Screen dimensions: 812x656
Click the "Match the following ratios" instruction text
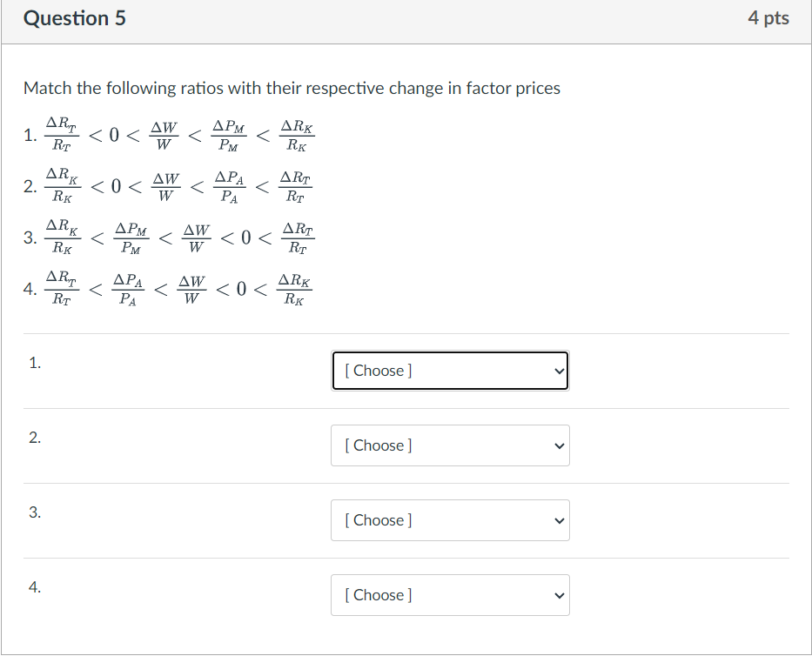(292, 88)
